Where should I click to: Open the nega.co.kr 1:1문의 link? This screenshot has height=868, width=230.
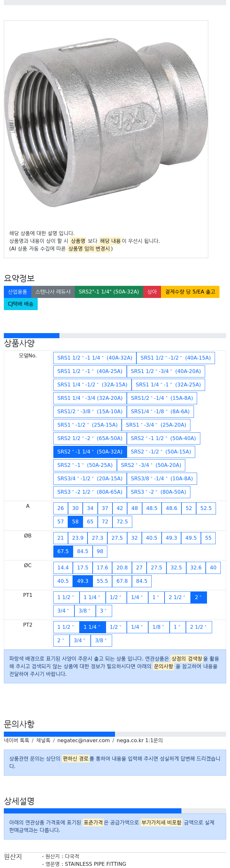[140, 740]
